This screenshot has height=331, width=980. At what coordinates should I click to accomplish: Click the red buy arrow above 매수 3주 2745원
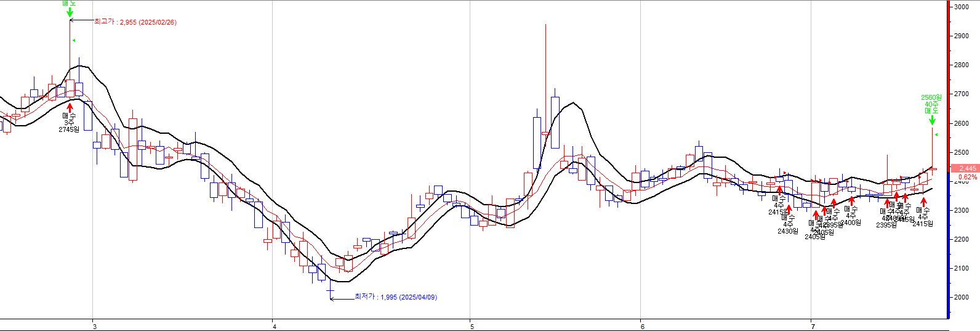point(70,108)
